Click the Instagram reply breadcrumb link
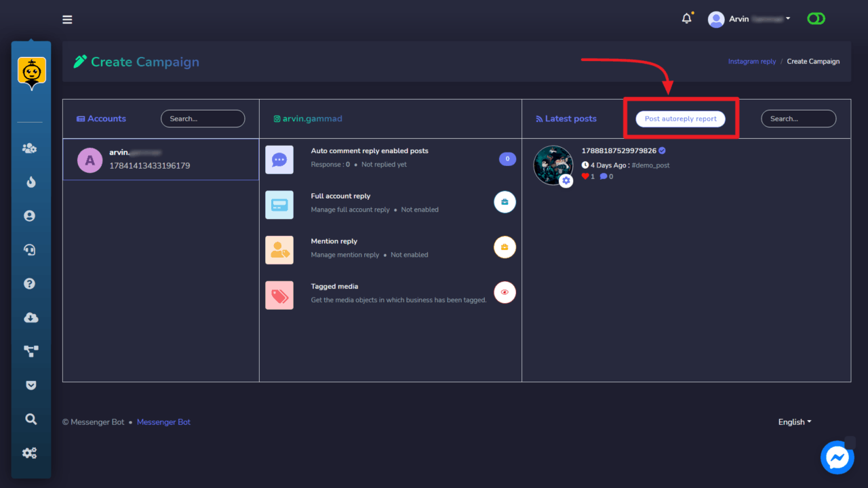Screen dimensions: 868x488 [751, 62]
